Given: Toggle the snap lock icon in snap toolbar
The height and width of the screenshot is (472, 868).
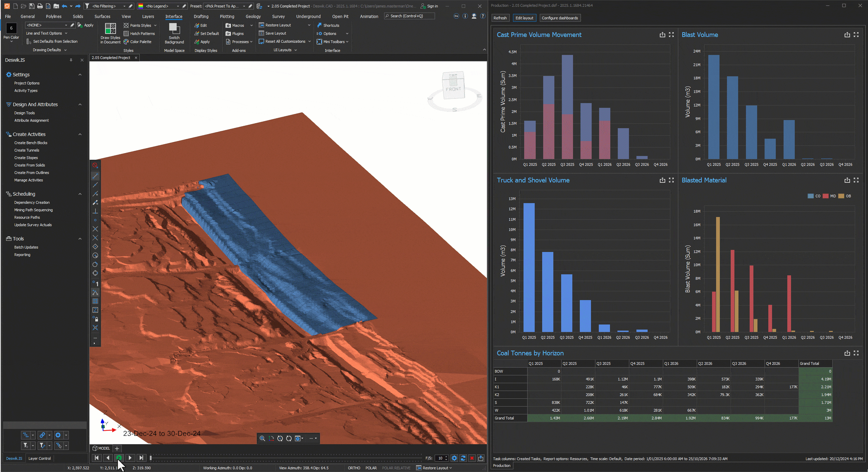Looking at the screenshot, I should [x=95, y=319].
